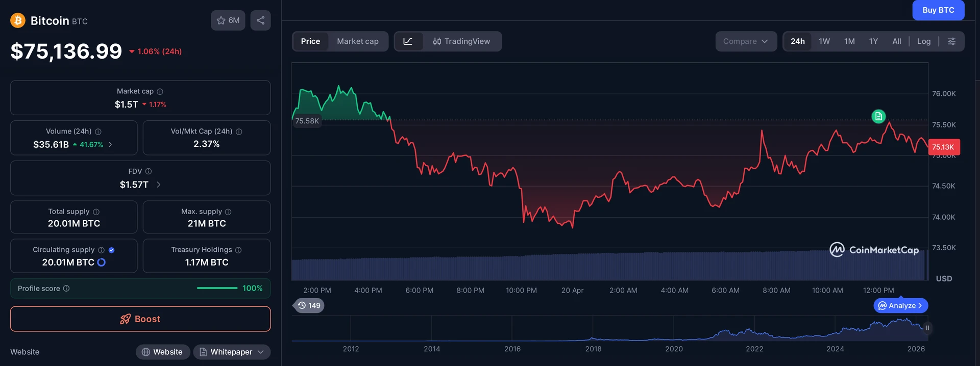
Task: Click the verified circulating supply badge
Action: (112, 250)
